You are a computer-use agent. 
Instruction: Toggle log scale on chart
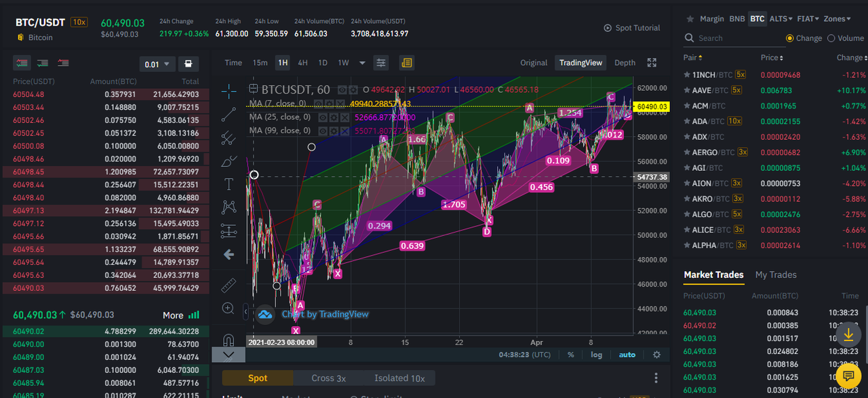pyautogui.click(x=596, y=355)
